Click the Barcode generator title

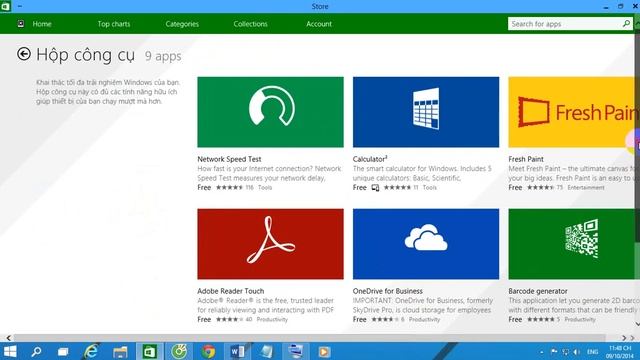pyautogui.click(x=538, y=291)
